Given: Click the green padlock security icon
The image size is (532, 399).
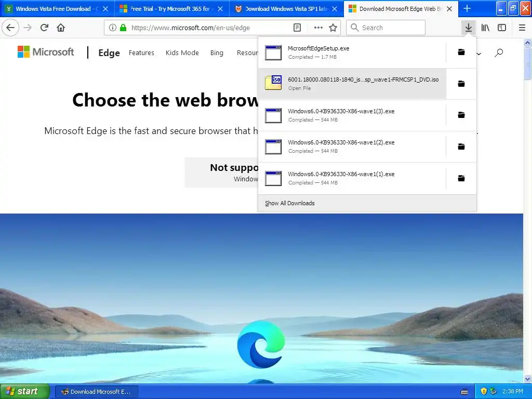Looking at the screenshot, I should point(123,28).
